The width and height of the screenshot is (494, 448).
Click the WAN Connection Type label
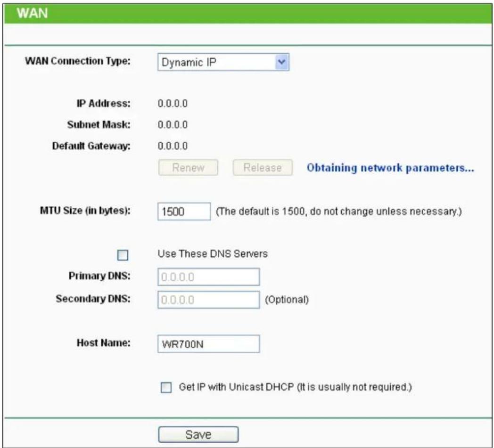(77, 61)
